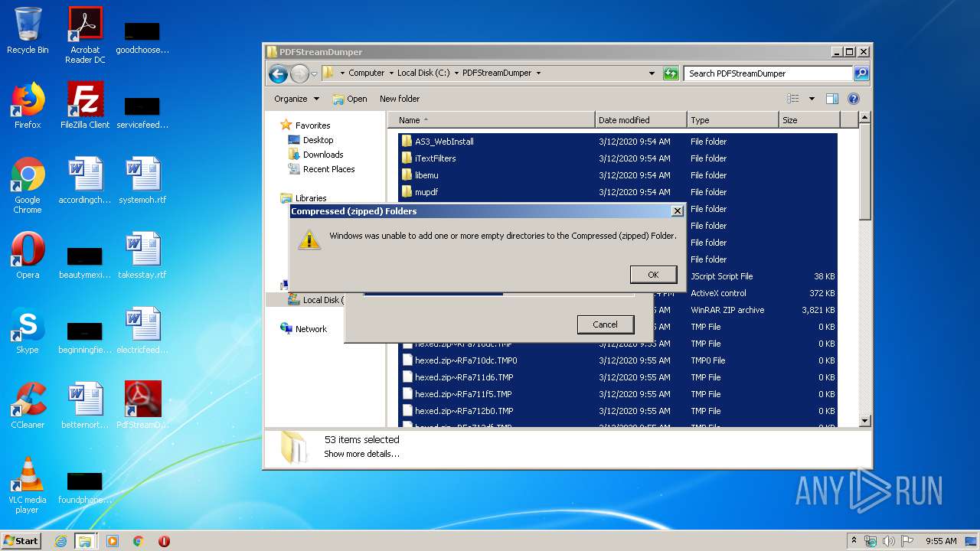Click the Explorer forward arrow button
The height and width of the screenshot is (551, 980).
[x=299, y=73]
